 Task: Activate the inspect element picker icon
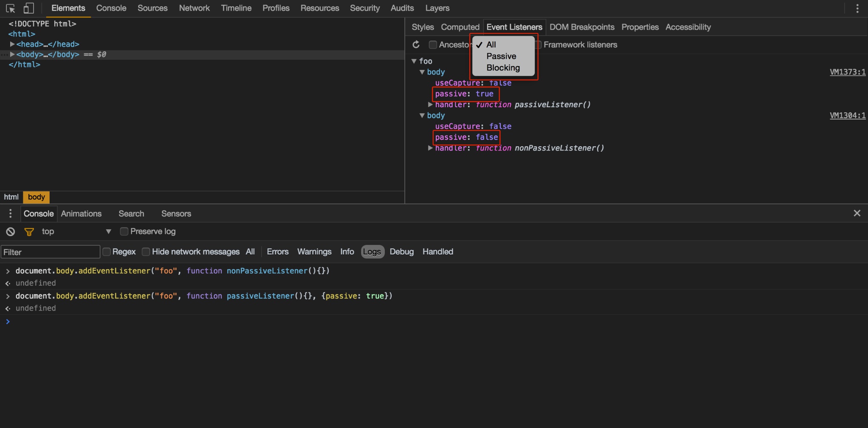(x=11, y=8)
